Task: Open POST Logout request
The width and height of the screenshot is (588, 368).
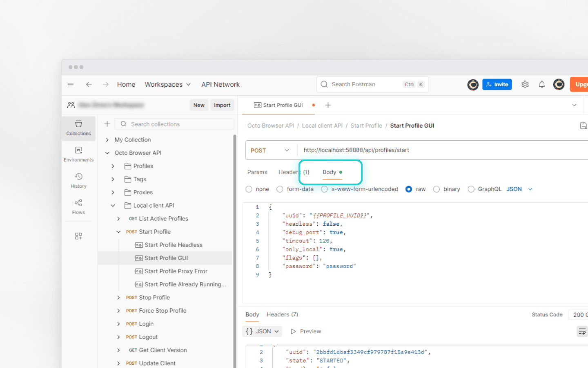Action: coord(142,337)
